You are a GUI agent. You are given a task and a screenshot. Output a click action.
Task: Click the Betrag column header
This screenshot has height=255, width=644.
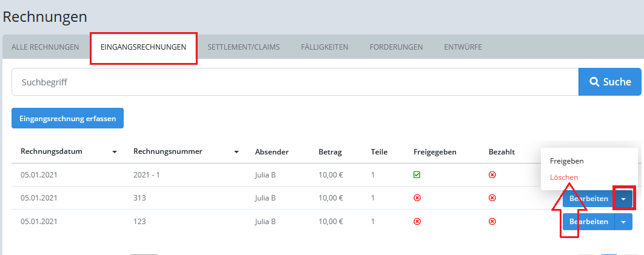(330, 152)
